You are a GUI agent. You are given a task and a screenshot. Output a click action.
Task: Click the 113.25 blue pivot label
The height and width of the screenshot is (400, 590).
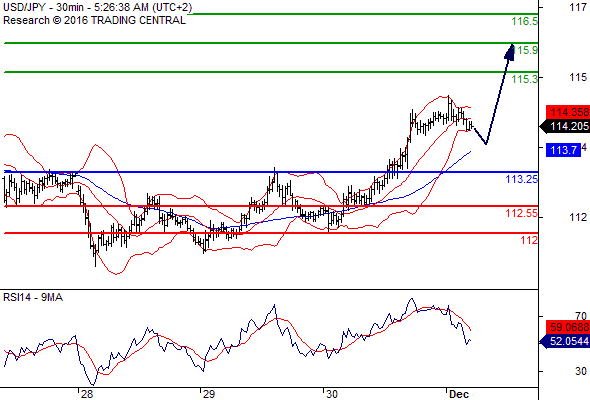pos(522,179)
